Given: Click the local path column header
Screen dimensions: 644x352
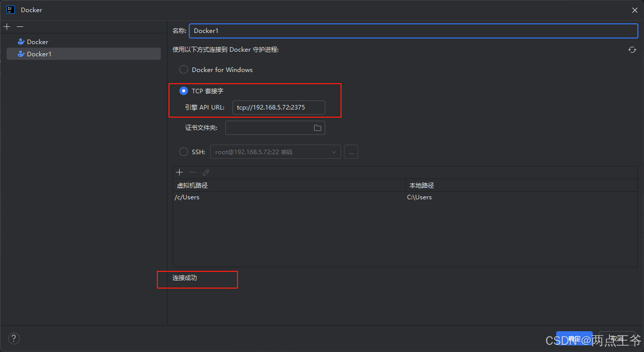Looking at the screenshot, I should [x=522, y=186].
